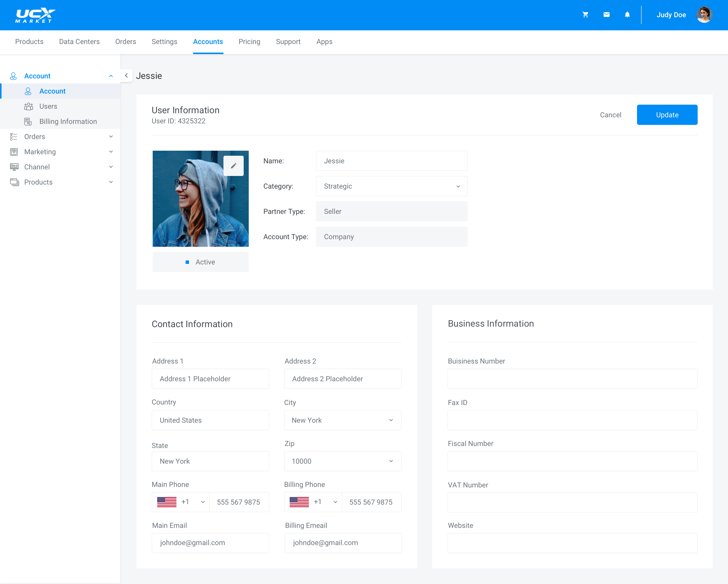Image resolution: width=728 pixels, height=584 pixels.
Task: Collapse the Account sidebar section
Action: tap(111, 76)
